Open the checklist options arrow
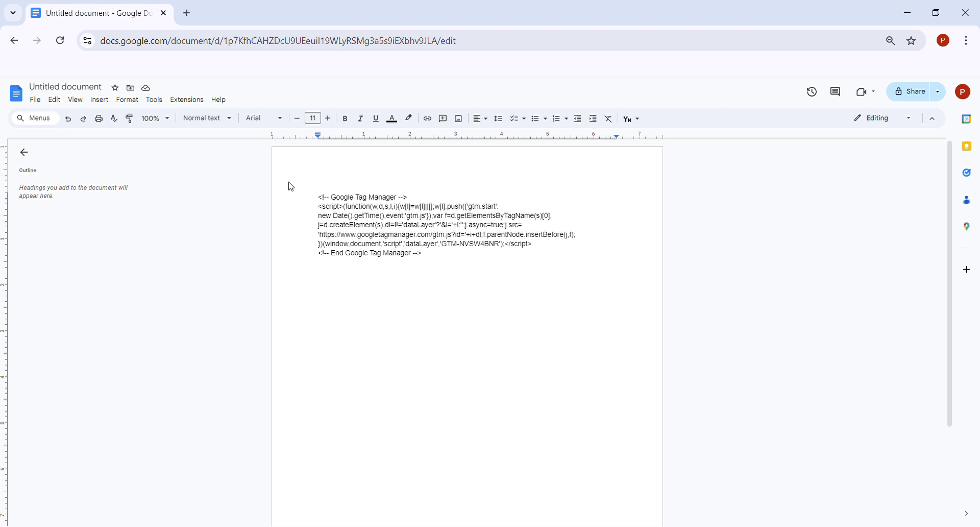Image resolution: width=980 pixels, height=527 pixels. pyautogui.click(x=524, y=119)
